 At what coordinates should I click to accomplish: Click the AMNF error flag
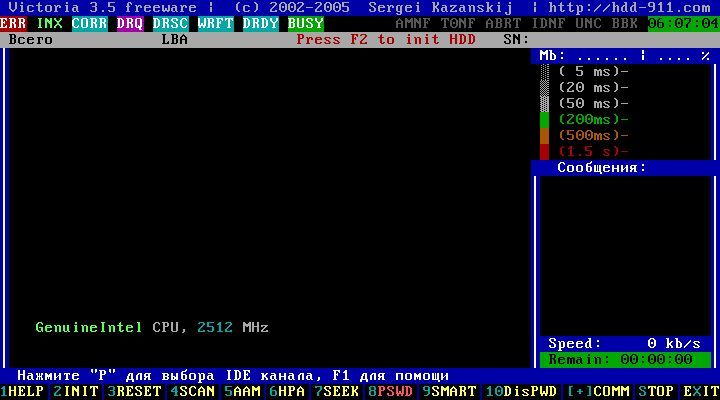click(x=413, y=23)
